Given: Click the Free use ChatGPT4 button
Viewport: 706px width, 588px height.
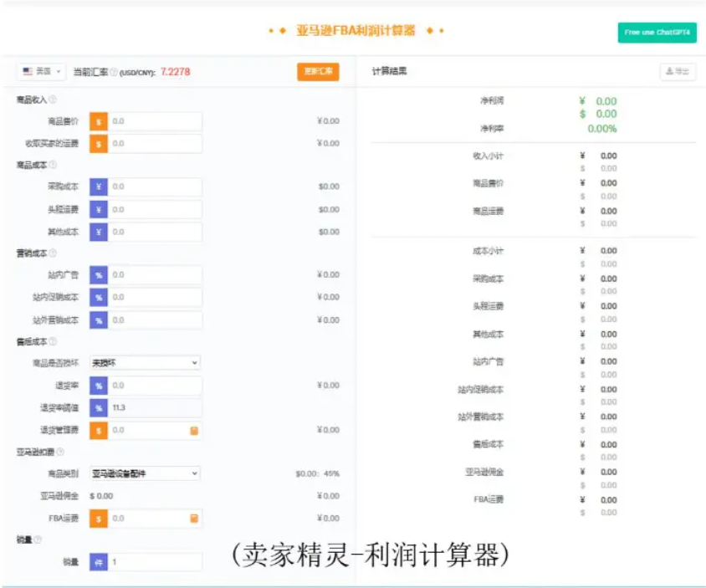Looking at the screenshot, I should [657, 33].
